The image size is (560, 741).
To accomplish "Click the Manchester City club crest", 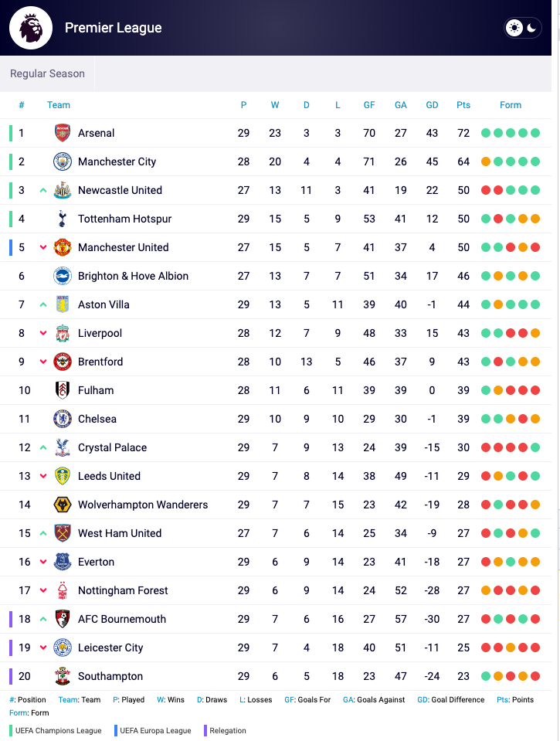I will click(63, 161).
